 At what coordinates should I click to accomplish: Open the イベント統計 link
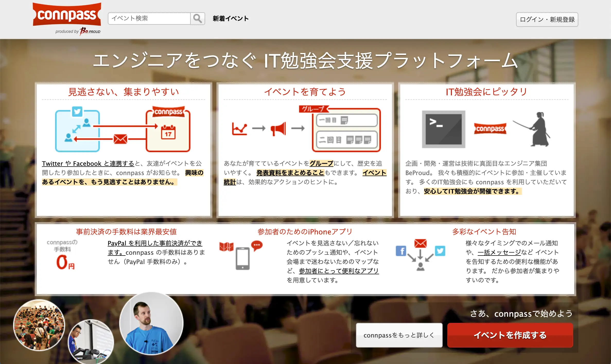pos(374,173)
